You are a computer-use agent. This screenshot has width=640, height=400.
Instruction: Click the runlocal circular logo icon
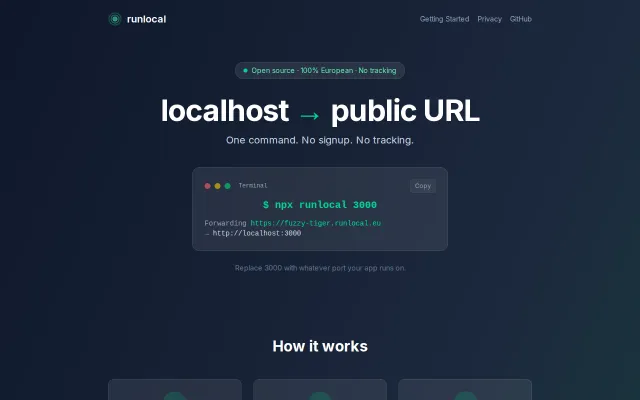[x=115, y=19]
